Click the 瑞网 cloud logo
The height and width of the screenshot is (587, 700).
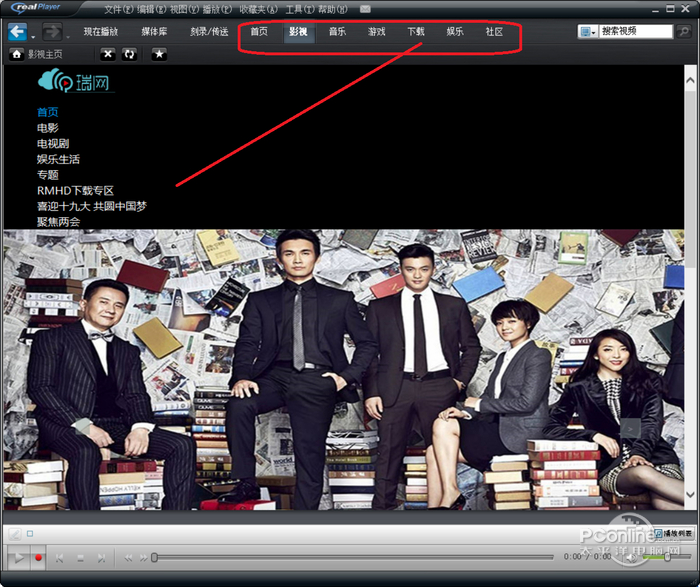[75, 81]
